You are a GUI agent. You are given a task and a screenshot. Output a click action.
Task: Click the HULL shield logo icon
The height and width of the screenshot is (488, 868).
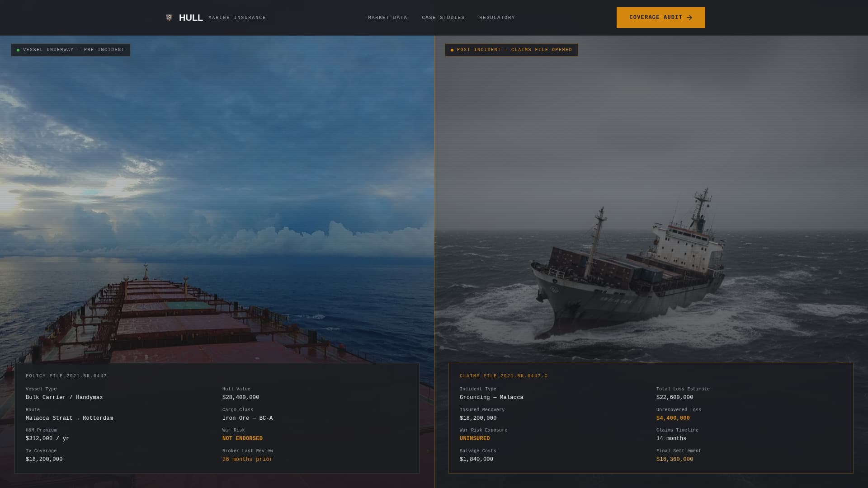tap(170, 18)
